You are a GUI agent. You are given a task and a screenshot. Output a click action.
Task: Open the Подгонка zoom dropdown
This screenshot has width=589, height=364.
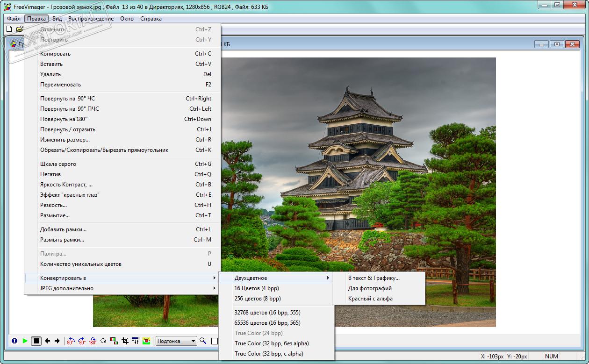pyautogui.click(x=176, y=341)
